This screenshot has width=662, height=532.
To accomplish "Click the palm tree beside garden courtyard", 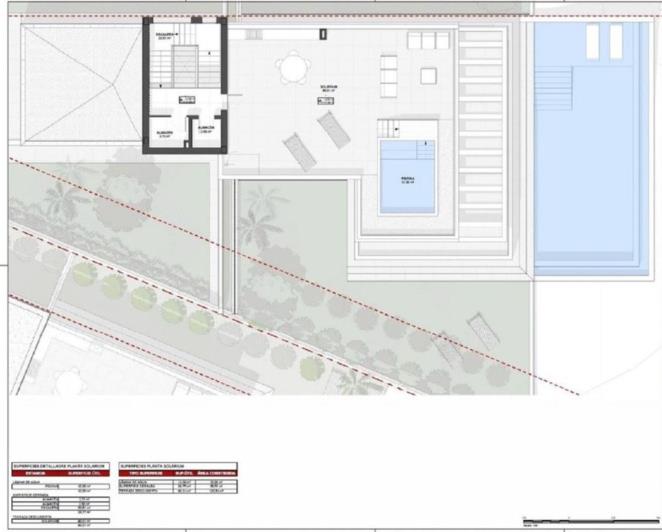I will click(x=258, y=228).
